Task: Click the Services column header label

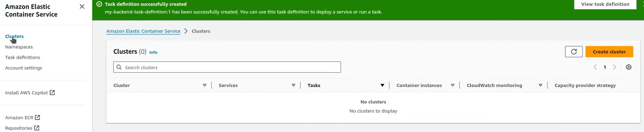Action: click(228, 85)
